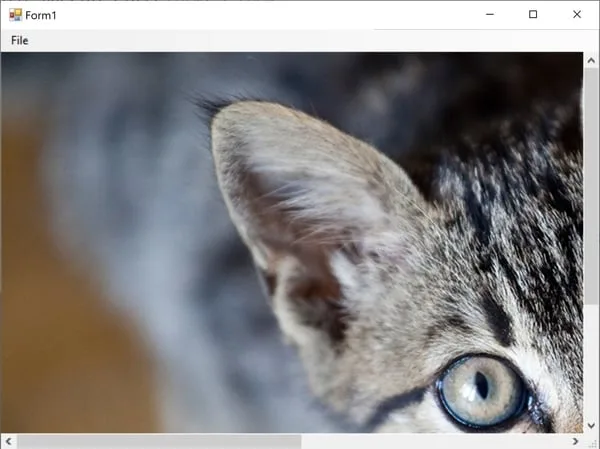Screen dimensions: 600x449
Task: Click the vertical scrollbar down arrow
Action: pyautogui.click(x=591, y=424)
